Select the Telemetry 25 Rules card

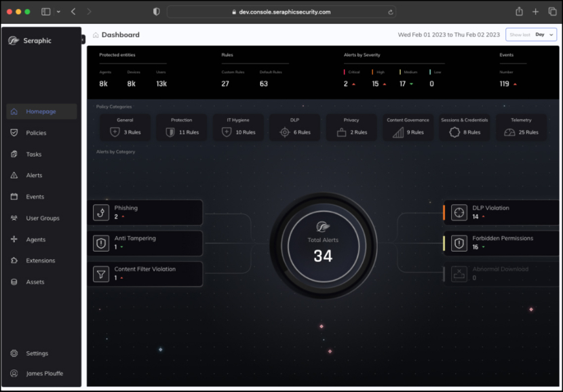(522, 128)
